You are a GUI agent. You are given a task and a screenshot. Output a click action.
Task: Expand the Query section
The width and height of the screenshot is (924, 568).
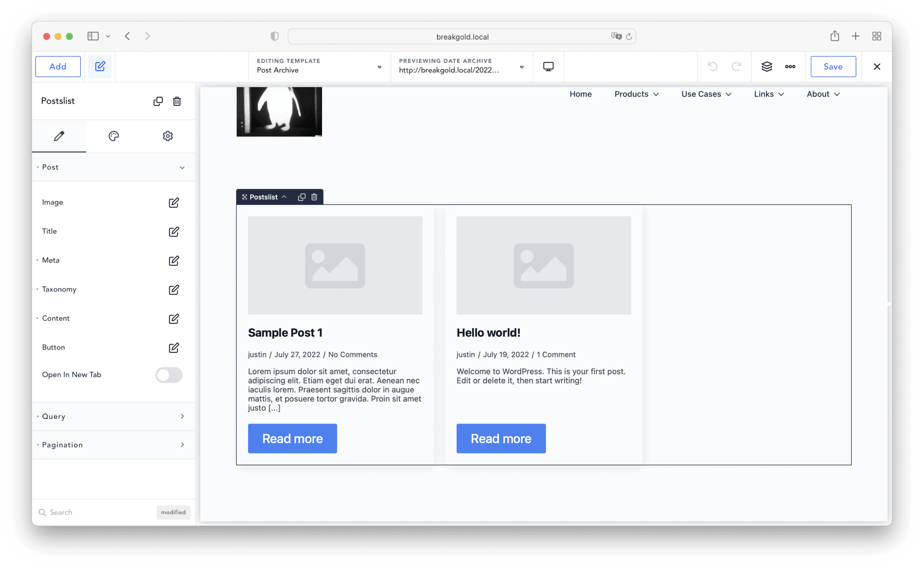tap(182, 416)
